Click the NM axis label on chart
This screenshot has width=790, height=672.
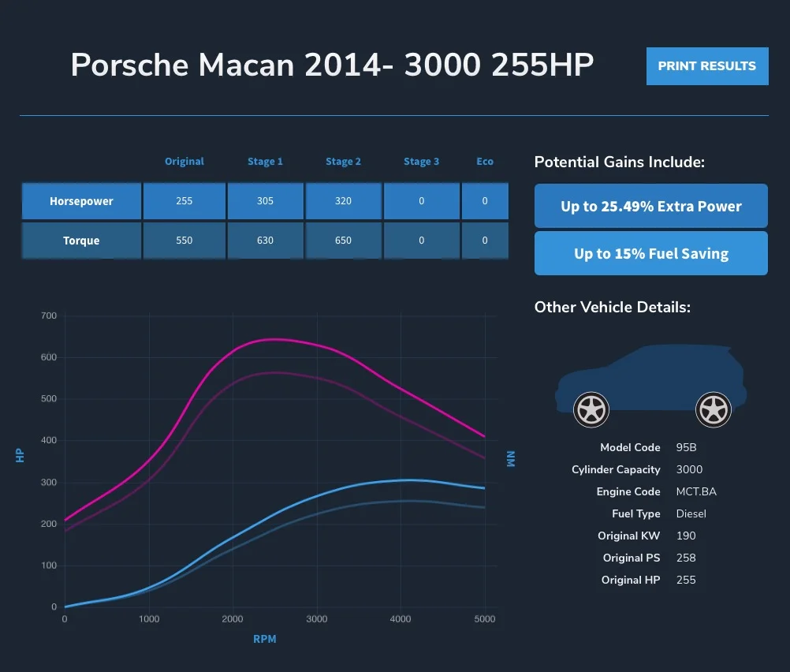tap(511, 459)
